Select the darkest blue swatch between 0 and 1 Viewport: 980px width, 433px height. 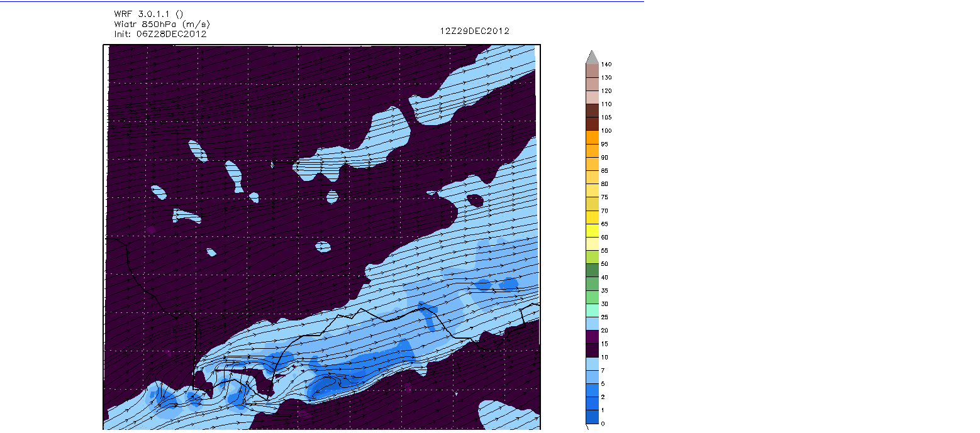point(592,417)
